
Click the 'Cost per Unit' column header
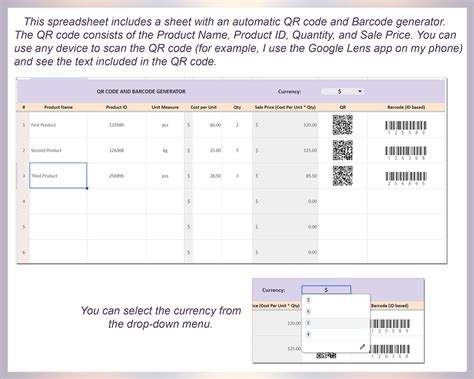pos(203,107)
